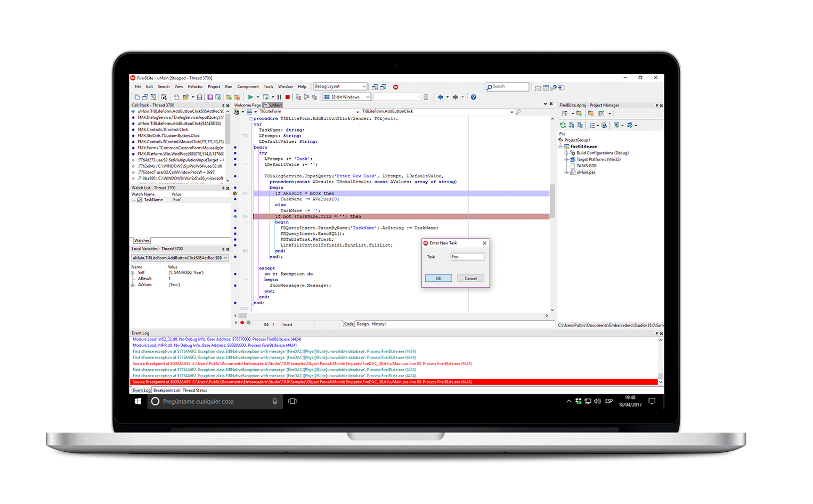813x504 pixels.
Task: Click the volume icon in system tray
Action: [x=597, y=401]
